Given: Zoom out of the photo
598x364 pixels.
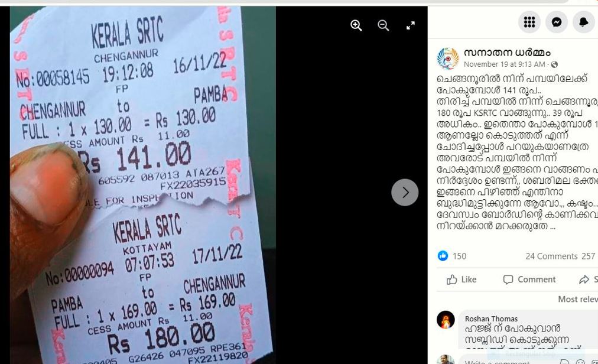Looking at the screenshot, I should pos(383,25).
